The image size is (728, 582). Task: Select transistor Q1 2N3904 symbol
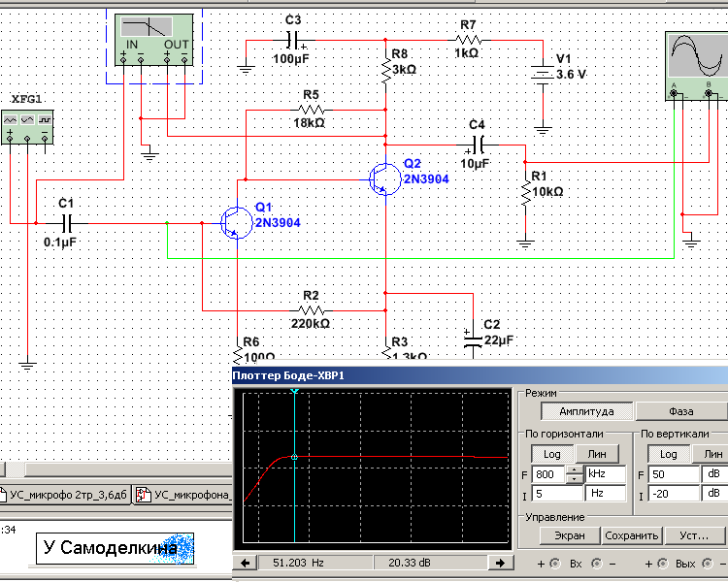coord(233,222)
